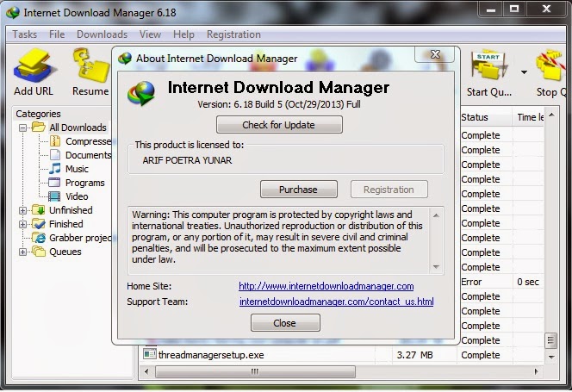
Task: Click the download list vertical scrollbar thumb
Action: [x=550, y=340]
